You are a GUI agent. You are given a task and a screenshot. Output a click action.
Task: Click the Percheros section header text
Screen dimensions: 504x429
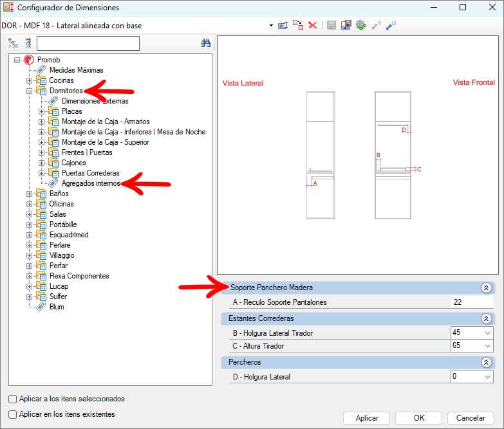tap(245, 362)
